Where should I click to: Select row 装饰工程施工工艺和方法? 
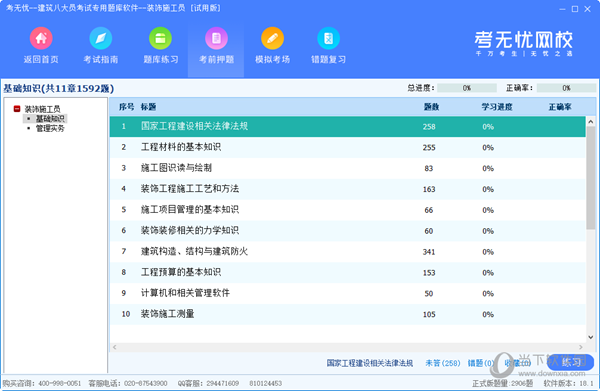pos(347,189)
